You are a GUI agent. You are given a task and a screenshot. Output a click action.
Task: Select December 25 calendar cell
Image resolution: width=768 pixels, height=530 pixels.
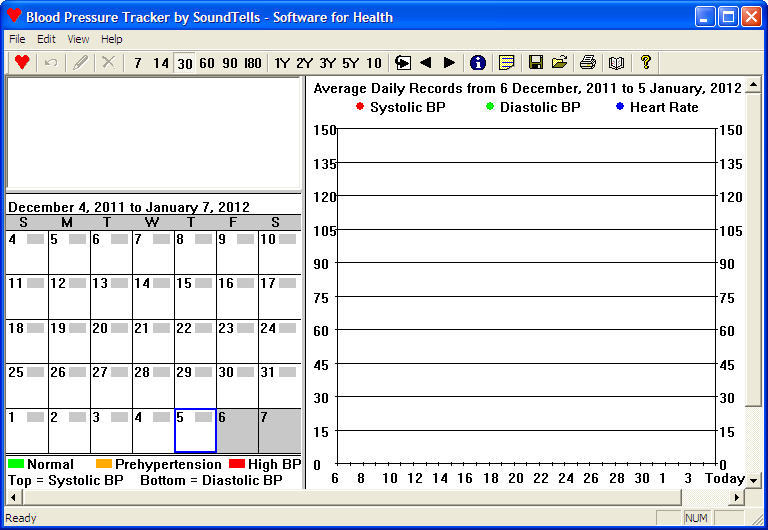[x=27, y=385]
